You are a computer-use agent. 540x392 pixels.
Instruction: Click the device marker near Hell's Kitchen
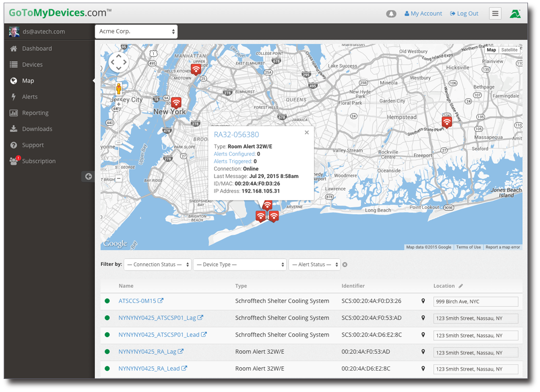coord(196,69)
